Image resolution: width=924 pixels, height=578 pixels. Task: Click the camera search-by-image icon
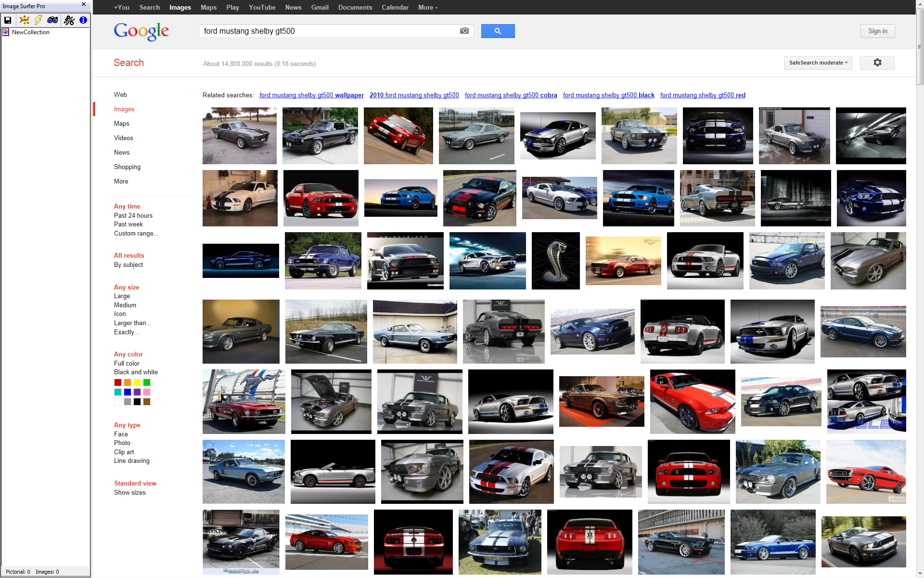[x=464, y=31]
